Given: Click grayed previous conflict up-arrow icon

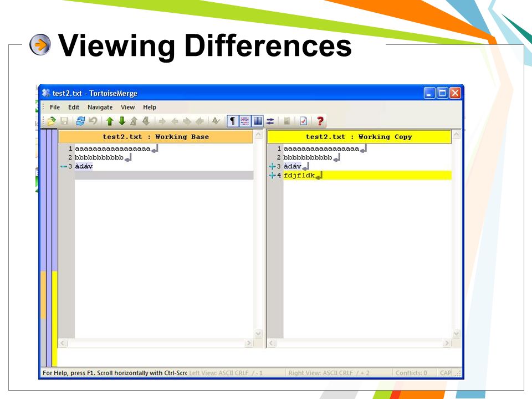Looking at the screenshot, I should pyautogui.click(x=134, y=121).
